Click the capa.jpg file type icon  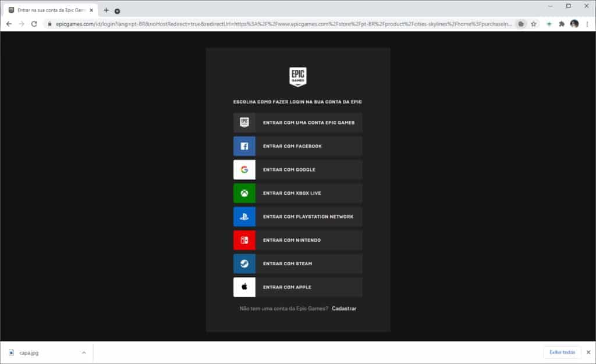pyautogui.click(x=12, y=352)
